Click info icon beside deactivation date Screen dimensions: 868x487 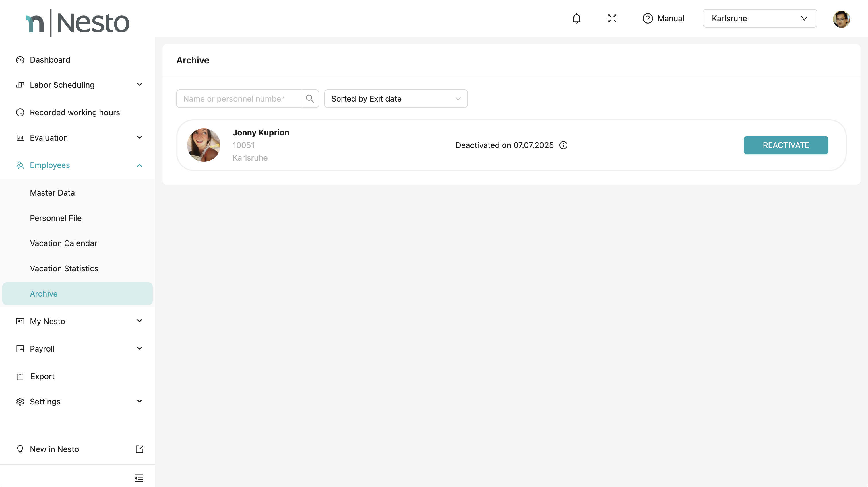[563, 145]
